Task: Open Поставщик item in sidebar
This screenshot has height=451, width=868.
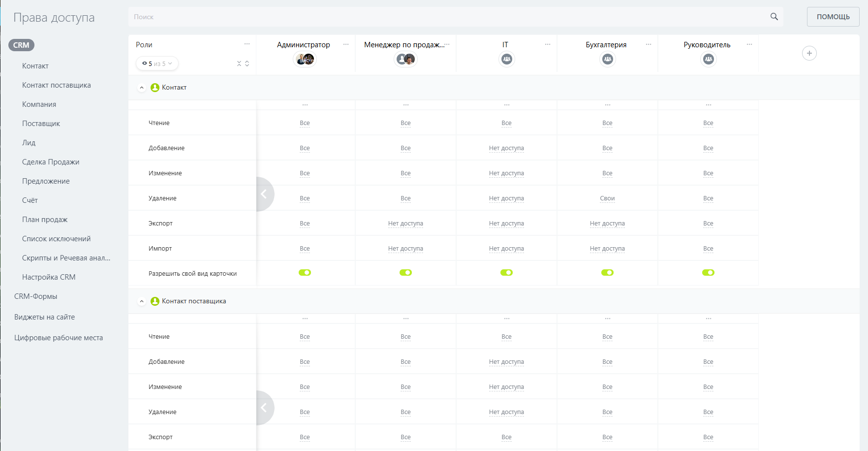Action: coord(41,124)
